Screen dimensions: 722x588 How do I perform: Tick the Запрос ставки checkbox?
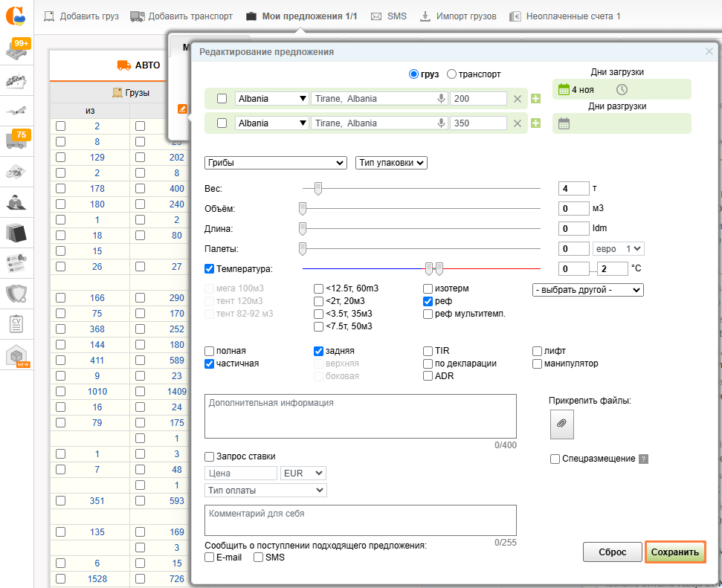pos(210,456)
